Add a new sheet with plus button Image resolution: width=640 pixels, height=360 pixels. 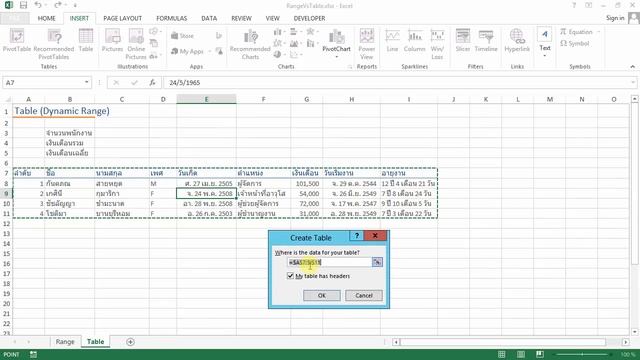click(130, 342)
